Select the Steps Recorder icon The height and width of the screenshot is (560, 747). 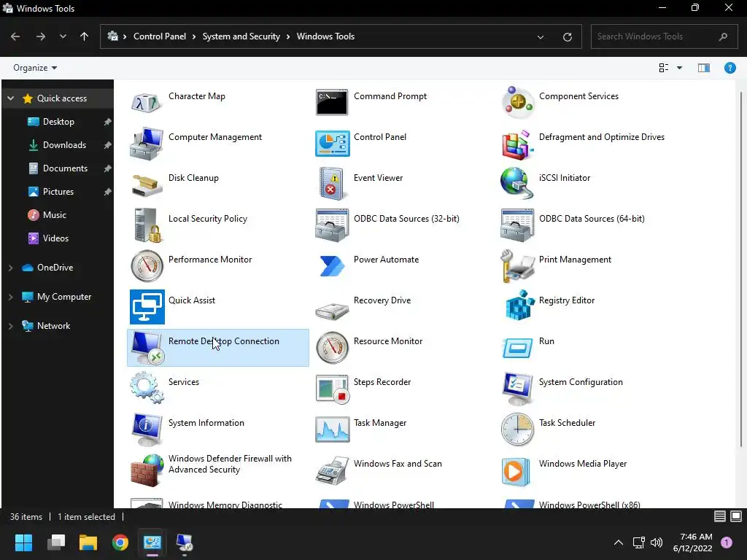[332, 389]
